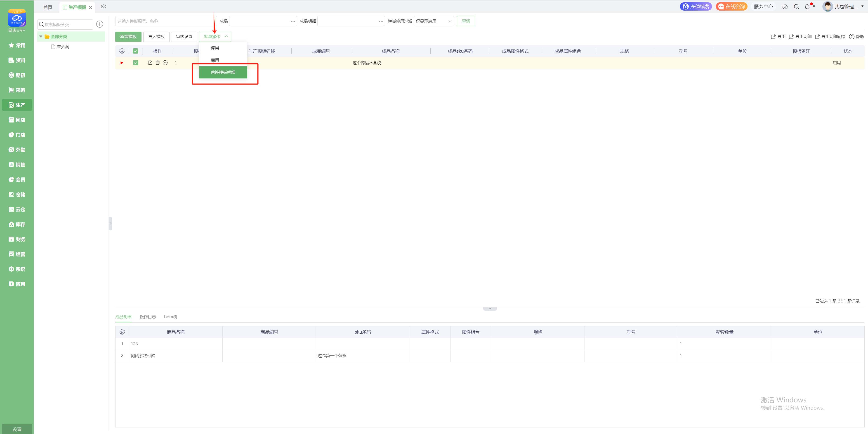Open the 系统 system sidebar section
Image resolution: width=868 pixels, height=434 pixels.
pyautogui.click(x=17, y=269)
